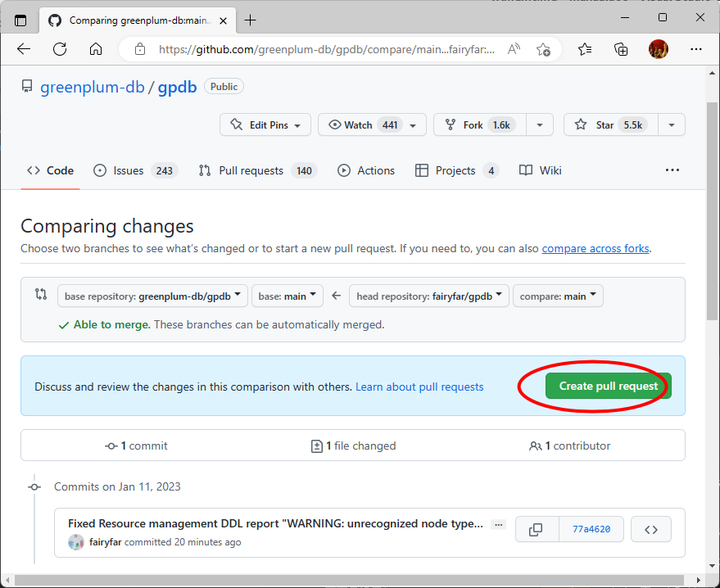Open Learn about pull requests link

pyautogui.click(x=419, y=387)
